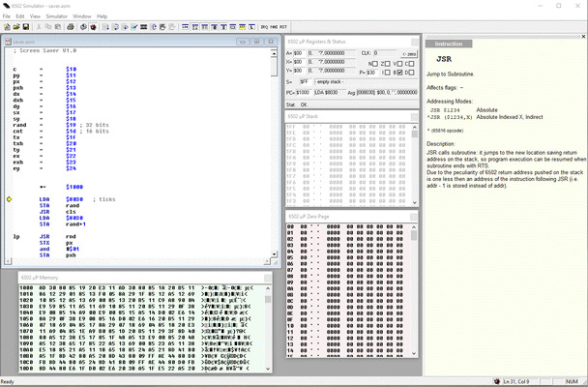Click the Y register hex value field
The width and height of the screenshot is (588, 387).
point(300,71)
